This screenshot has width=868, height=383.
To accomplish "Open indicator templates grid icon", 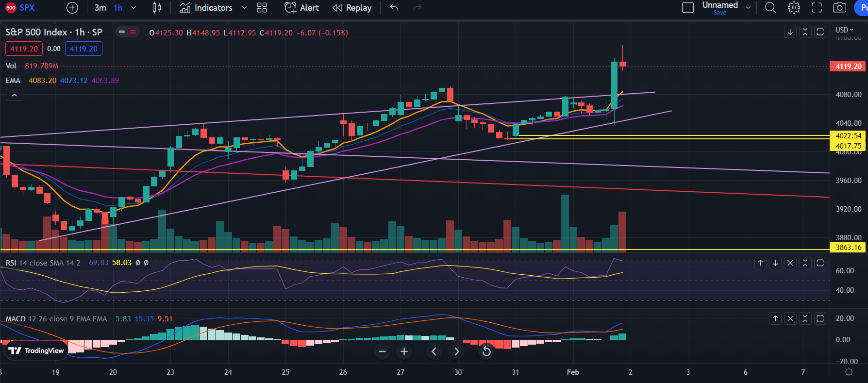I will tap(262, 8).
